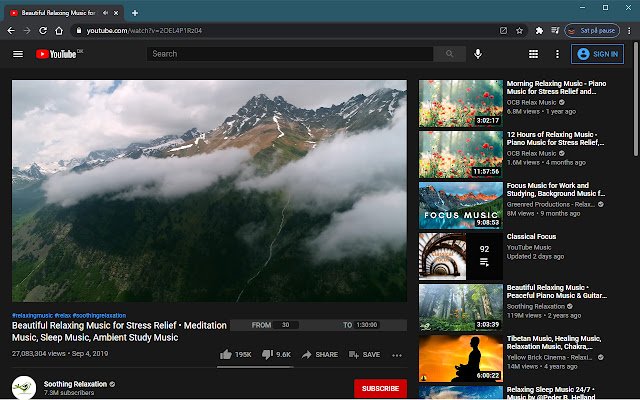
Task: Focus the YouTube Search field
Action: click(290, 54)
